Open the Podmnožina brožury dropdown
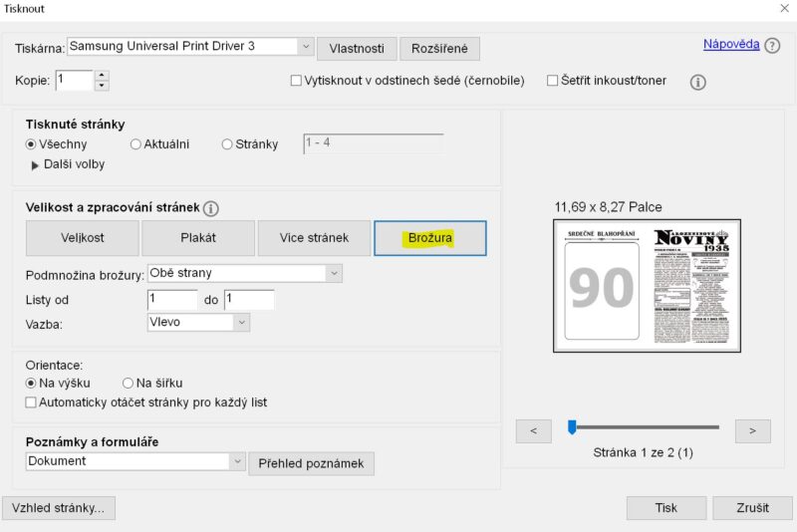 pos(245,273)
